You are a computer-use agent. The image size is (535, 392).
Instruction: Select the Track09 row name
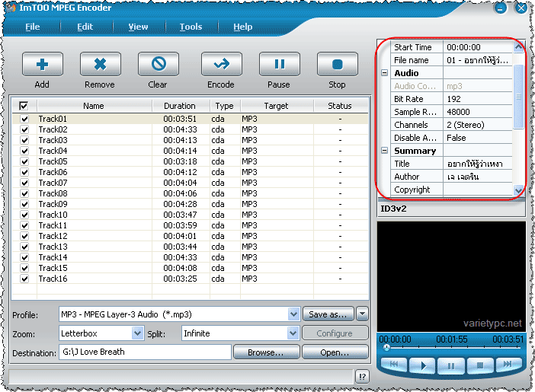(x=53, y=204)
